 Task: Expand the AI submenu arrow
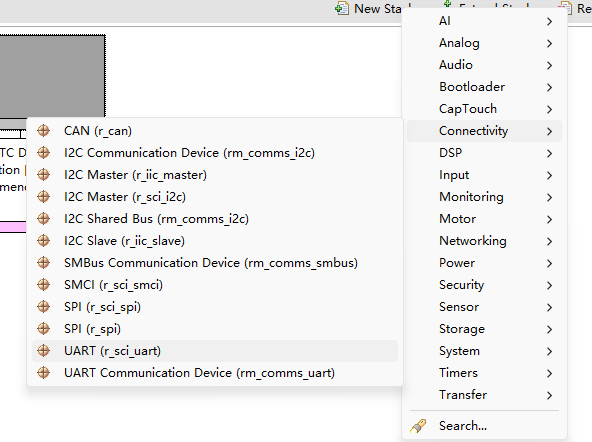coord(549,22)
